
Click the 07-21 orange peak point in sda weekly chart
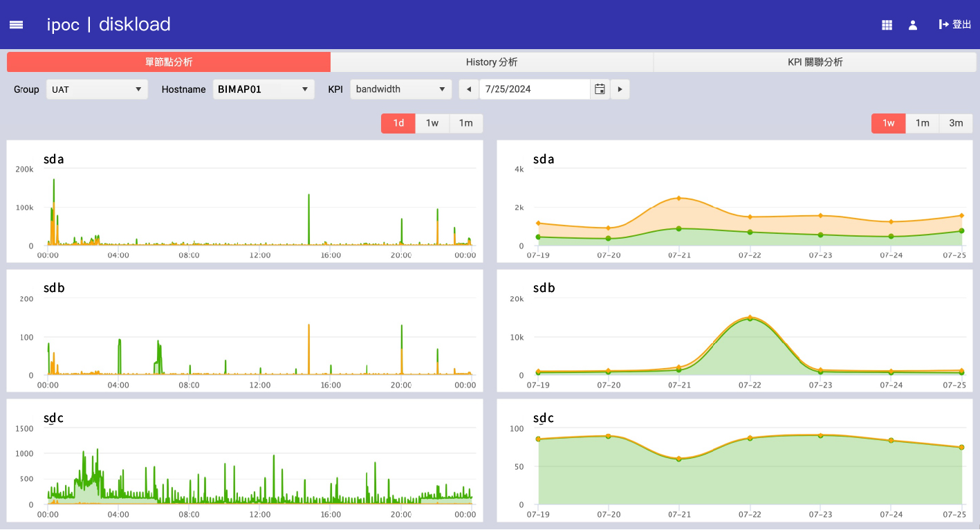[679, 198]
